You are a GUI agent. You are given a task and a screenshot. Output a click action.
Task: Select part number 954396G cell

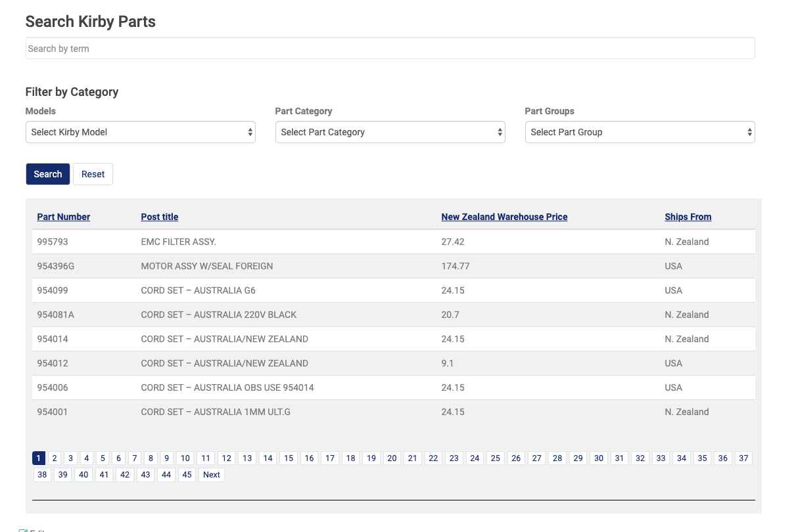pyautogui.click(x=56, y=266)
